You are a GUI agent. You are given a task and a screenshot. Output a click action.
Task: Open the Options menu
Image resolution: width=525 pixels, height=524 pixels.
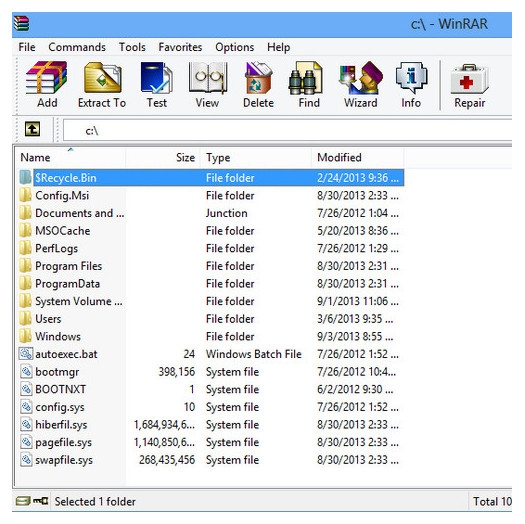pos(234,47)
